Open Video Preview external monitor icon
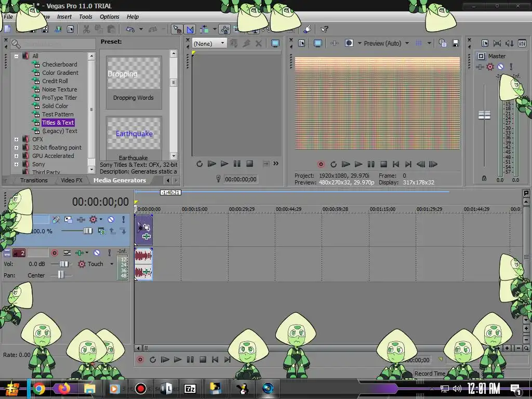532x399 pixels. click(317, 44)
